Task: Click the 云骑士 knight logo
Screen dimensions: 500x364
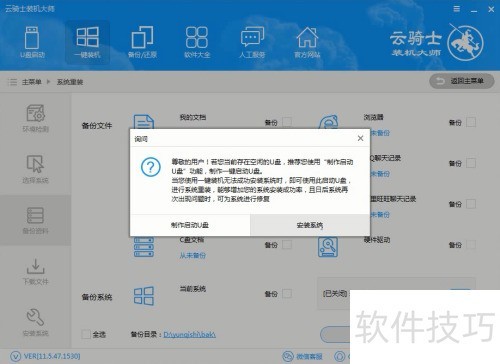Action: [x=465, y=42]
